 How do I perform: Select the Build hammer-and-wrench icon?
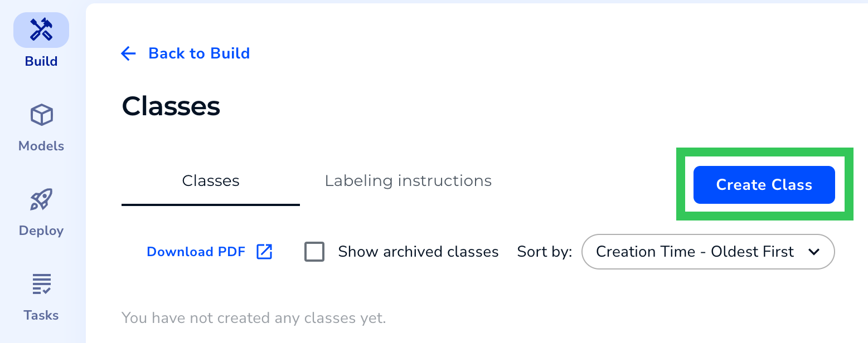coord(41,30)
